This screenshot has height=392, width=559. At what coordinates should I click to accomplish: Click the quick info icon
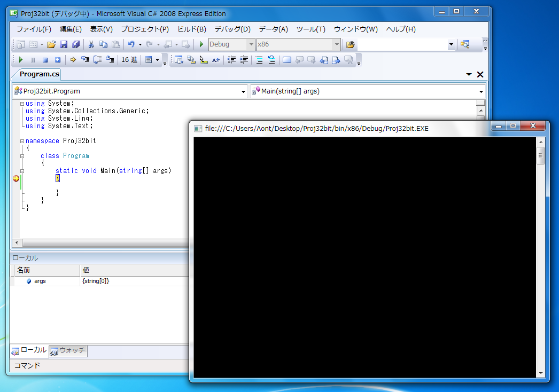(204, 60)
